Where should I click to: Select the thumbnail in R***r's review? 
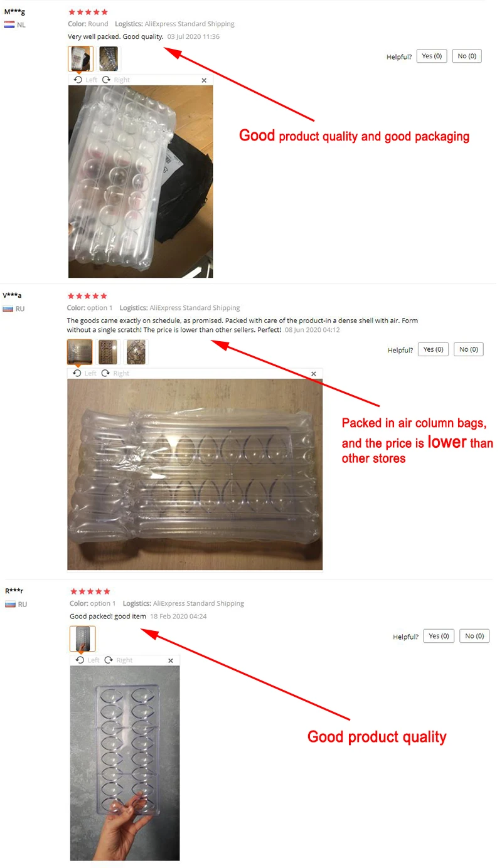click(x=83, y=638)
